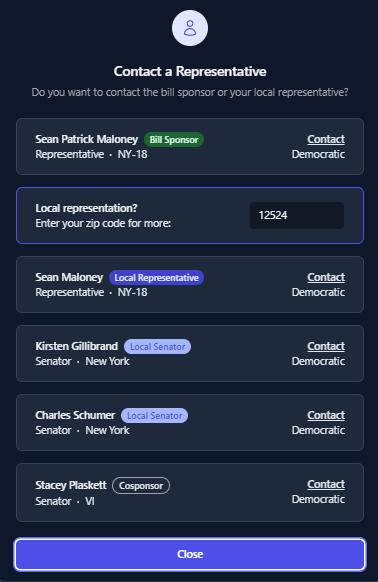Click the Contact a Representative heading
The height and width of the screenshot is (582, 378).
[190, 71]
